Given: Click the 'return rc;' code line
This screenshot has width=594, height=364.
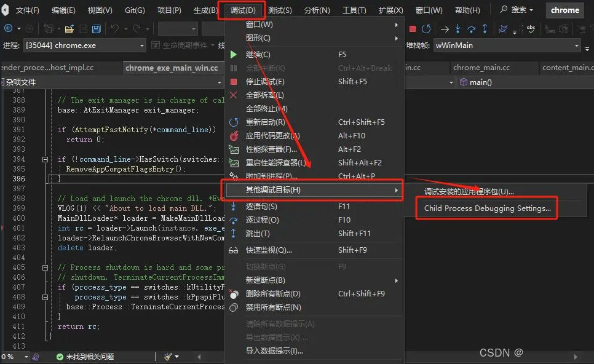Looking at the screenshot, I should pyautogui.click(x=79, y=326).
